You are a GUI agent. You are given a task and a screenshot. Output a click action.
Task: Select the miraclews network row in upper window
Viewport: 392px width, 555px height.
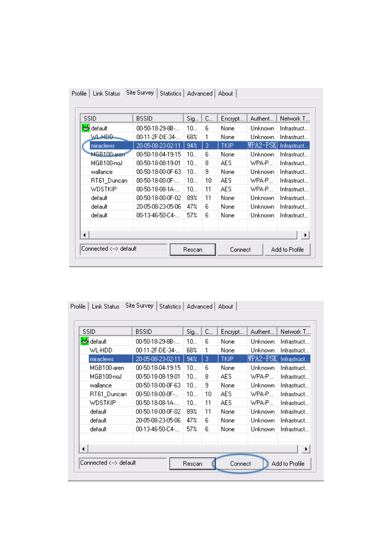coord(195,146)
